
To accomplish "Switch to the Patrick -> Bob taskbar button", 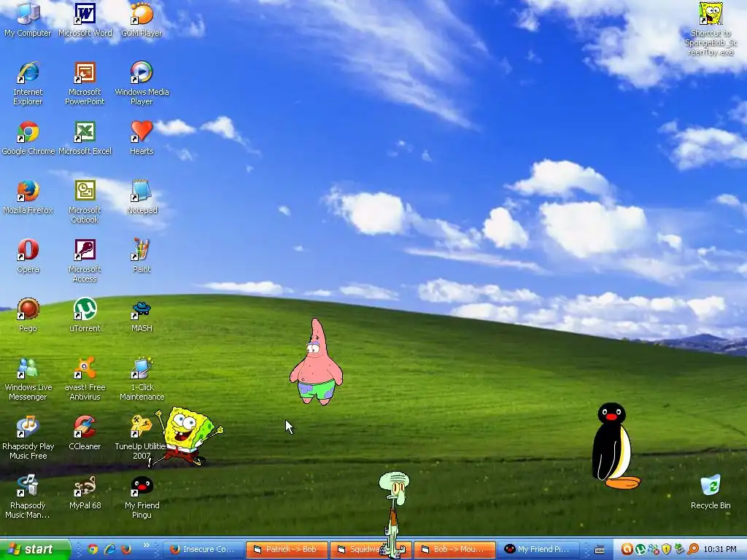I will [x=287, y=549].
